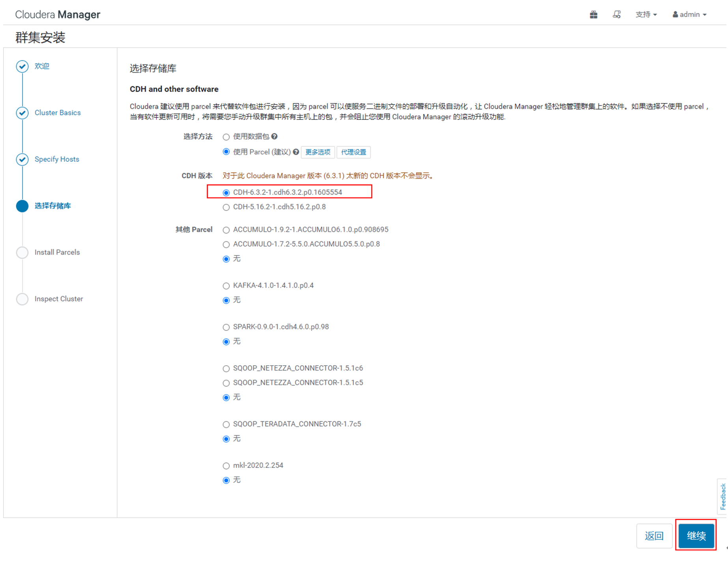728x562 pixels.
Task: Click the 代理设置 proxy settings button
Action: 353,152
